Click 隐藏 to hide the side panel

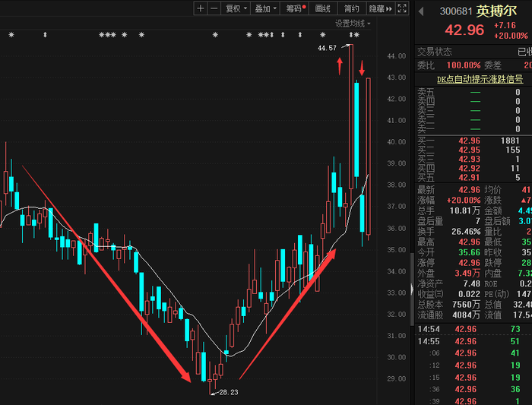[380, 8]
